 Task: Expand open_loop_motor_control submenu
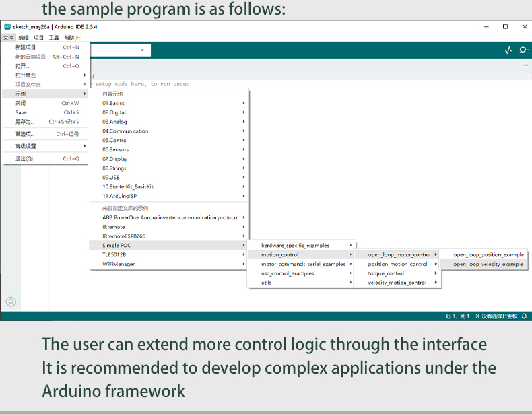click(397, 254)
